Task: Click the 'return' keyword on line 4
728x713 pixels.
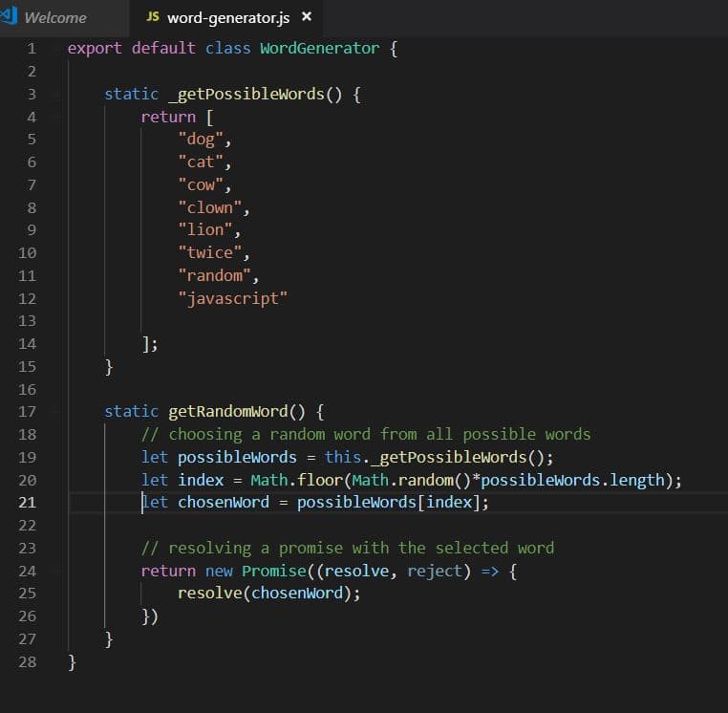Action: click(168, 117)
